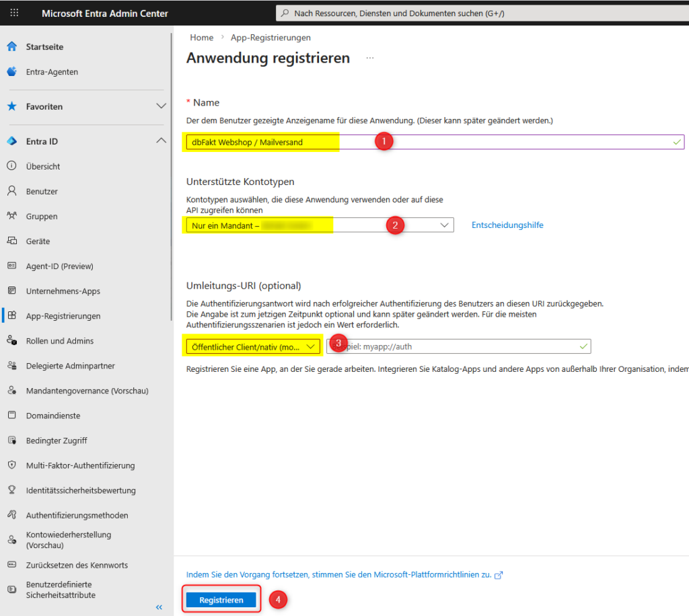Click the Registrieren button
Image resolution: width=689 pixels, height=616 pixels.
click(221, 600)
